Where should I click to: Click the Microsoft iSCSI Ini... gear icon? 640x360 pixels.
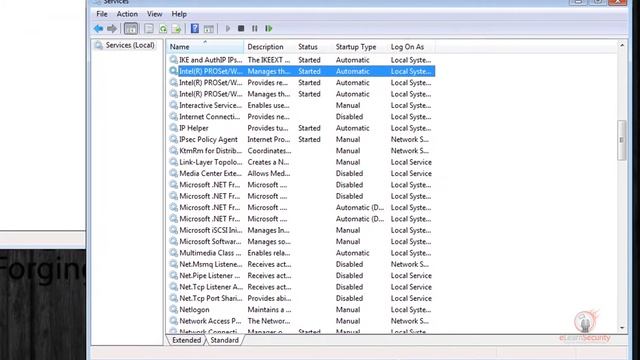pos(173,230)
